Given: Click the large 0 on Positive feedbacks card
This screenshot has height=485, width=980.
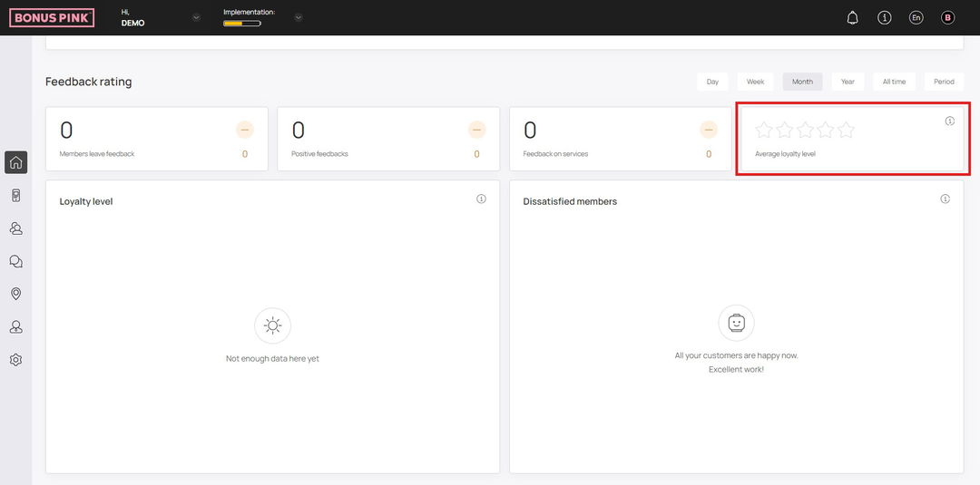Looking at the screenshot, I should (x=299, y=130).
